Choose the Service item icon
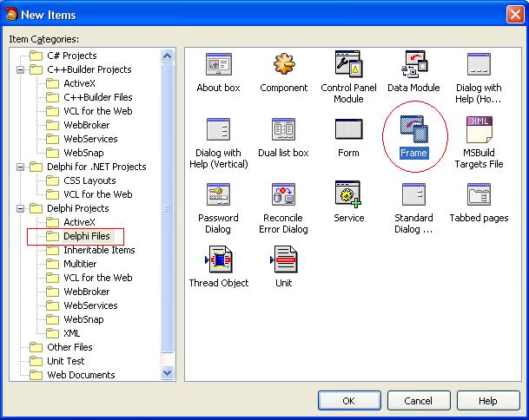Screen dimensions: 529x420 click(348, 195)
